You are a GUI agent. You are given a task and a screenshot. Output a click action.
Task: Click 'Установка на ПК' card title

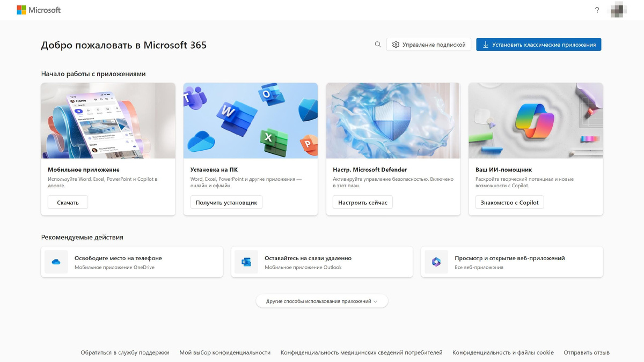(213, 169)
